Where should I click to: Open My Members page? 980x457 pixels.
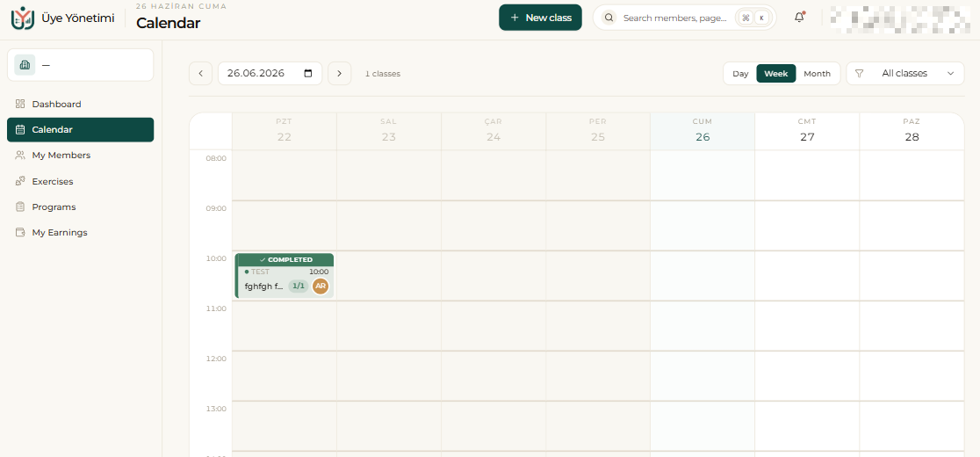80,155
